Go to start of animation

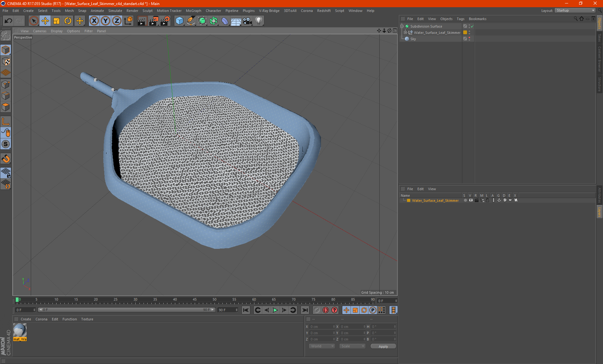246,310
